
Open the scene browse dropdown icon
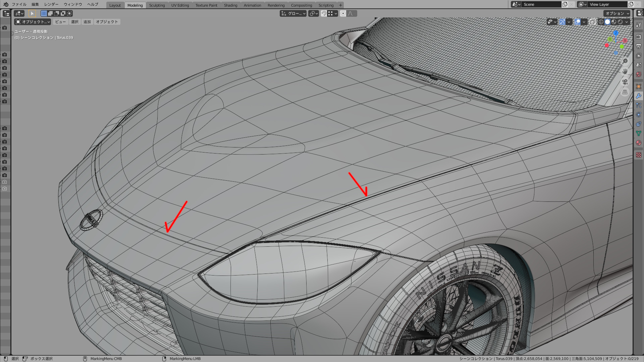[516, 4]
